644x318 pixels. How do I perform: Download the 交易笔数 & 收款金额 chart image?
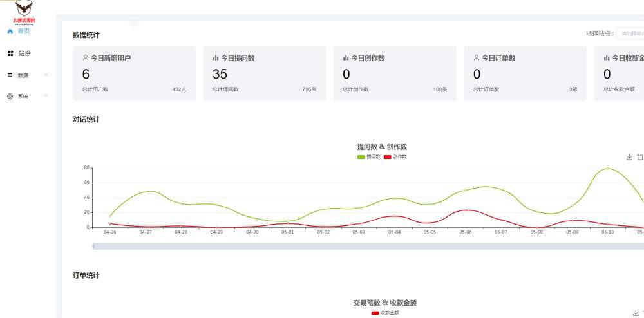pyautogui.click(x=636, y=312)
